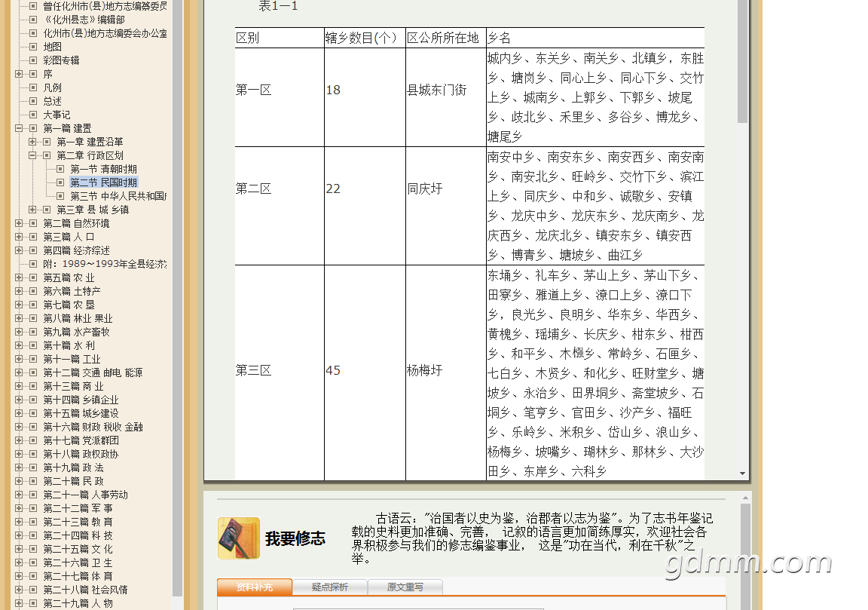Open 《化州县志》编辑部 entry
868x610 pixels.
tap(84, 20)
